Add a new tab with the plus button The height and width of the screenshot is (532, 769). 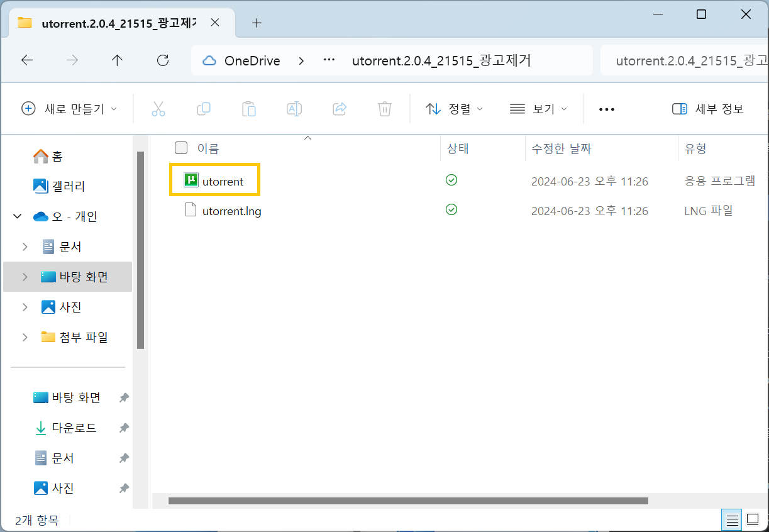click(256, 23)
